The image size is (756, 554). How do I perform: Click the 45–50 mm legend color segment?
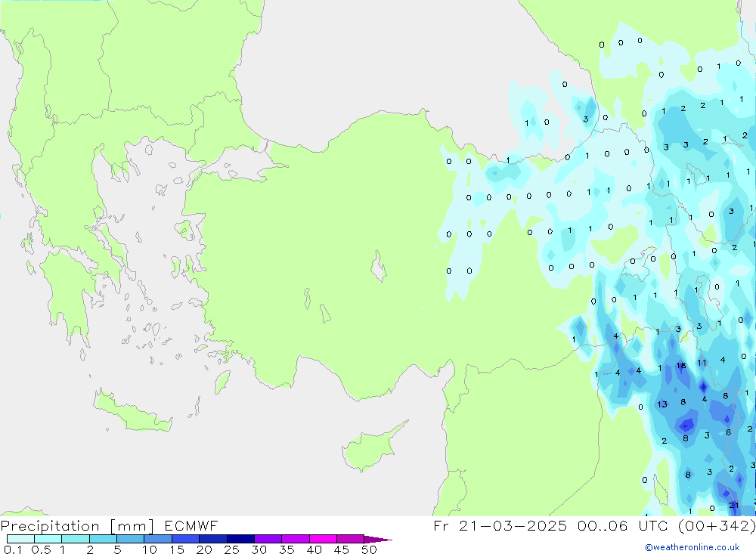(x=351, y=539)
